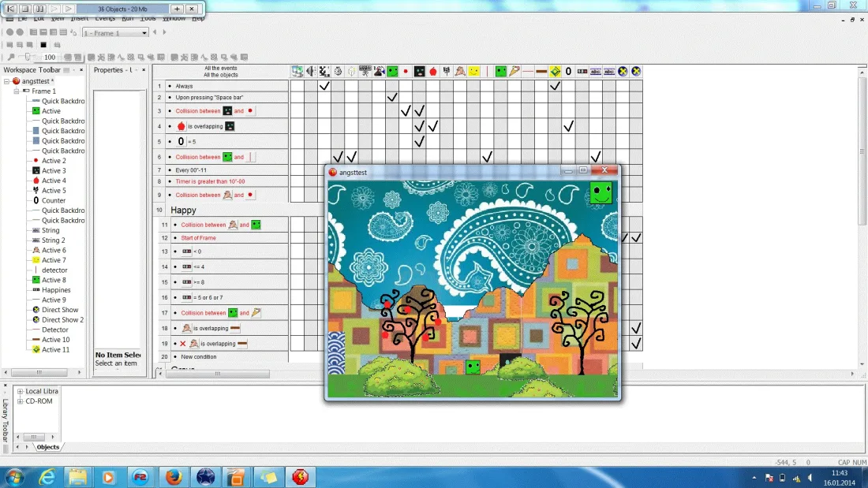Stop the running application from the run toolbar
868x488 pixels.
[x=25, y=9]
